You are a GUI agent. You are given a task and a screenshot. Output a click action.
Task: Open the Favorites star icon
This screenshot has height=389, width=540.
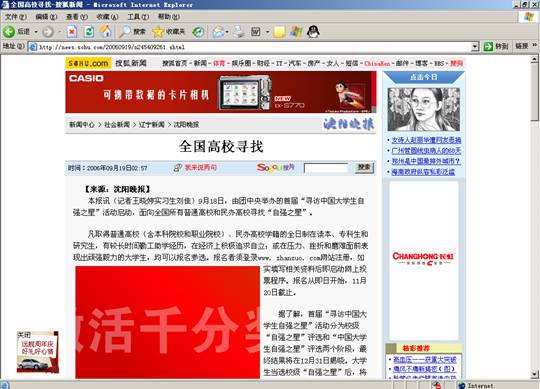[158, 32]
